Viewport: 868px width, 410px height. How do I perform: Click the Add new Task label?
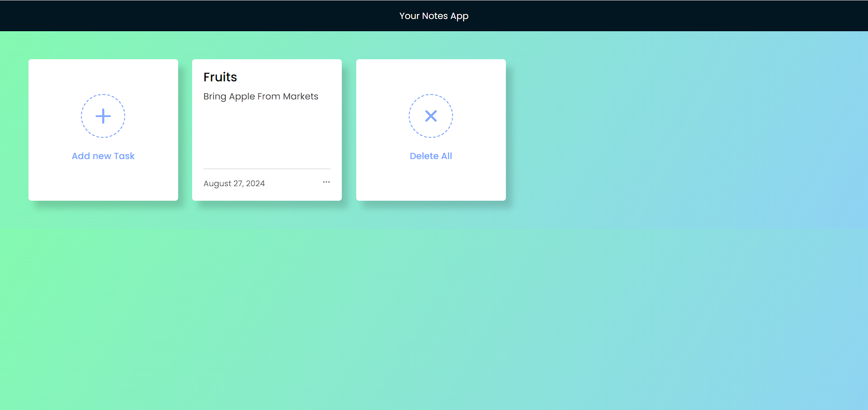tap(103, 156)
